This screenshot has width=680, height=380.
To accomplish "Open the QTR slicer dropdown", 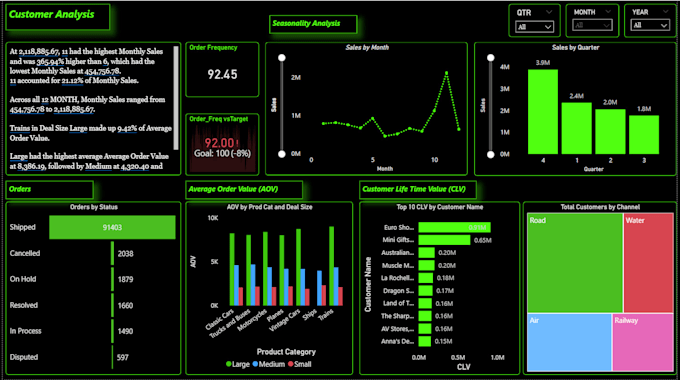I will click(x=534, y=27).
